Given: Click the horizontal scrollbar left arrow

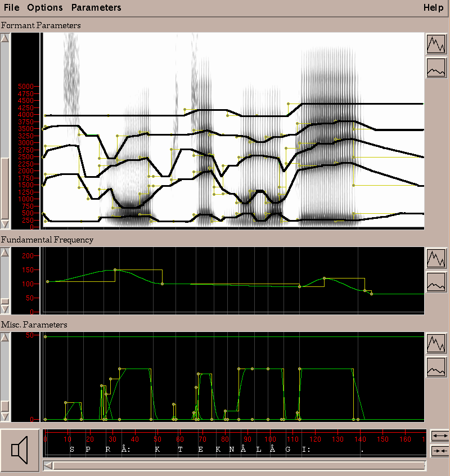Looking at the screenshot, I should point(48,465).
